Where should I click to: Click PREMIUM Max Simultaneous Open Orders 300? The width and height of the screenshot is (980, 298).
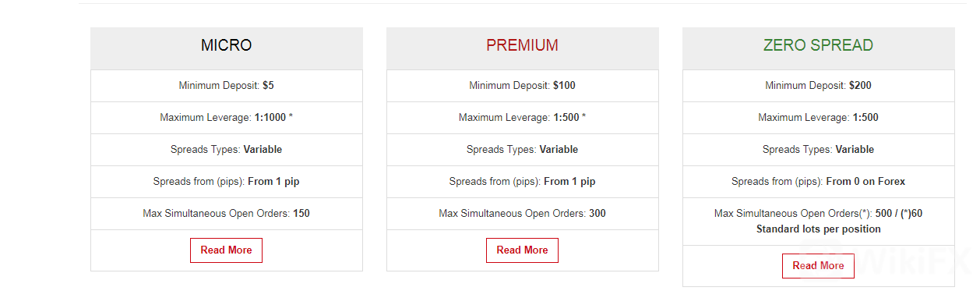tap(523, 214)
